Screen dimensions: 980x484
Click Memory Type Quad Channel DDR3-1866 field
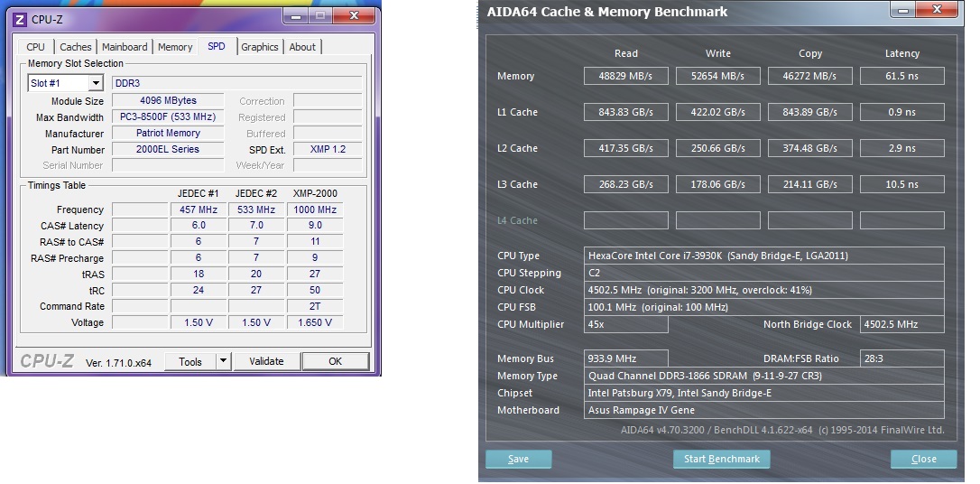763,376
